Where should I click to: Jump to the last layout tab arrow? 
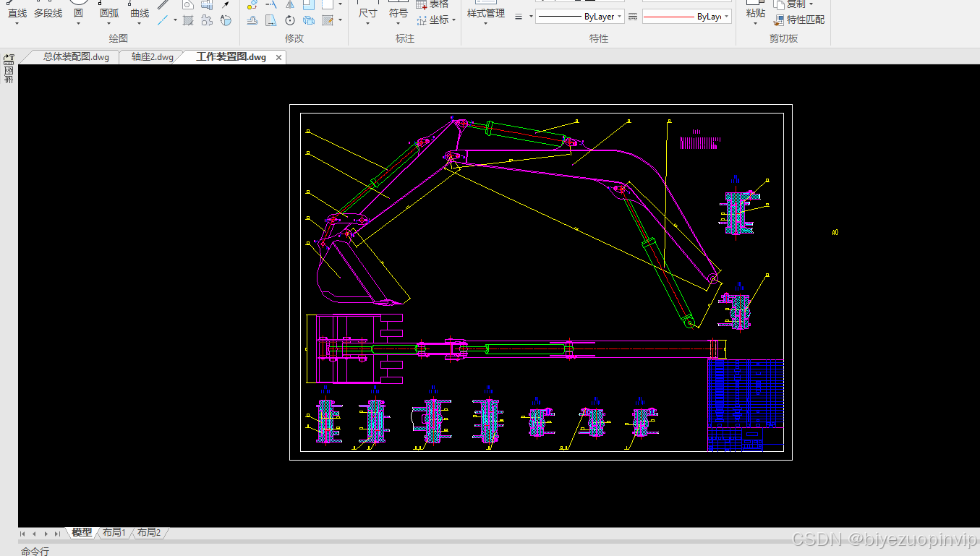point(57,534)
